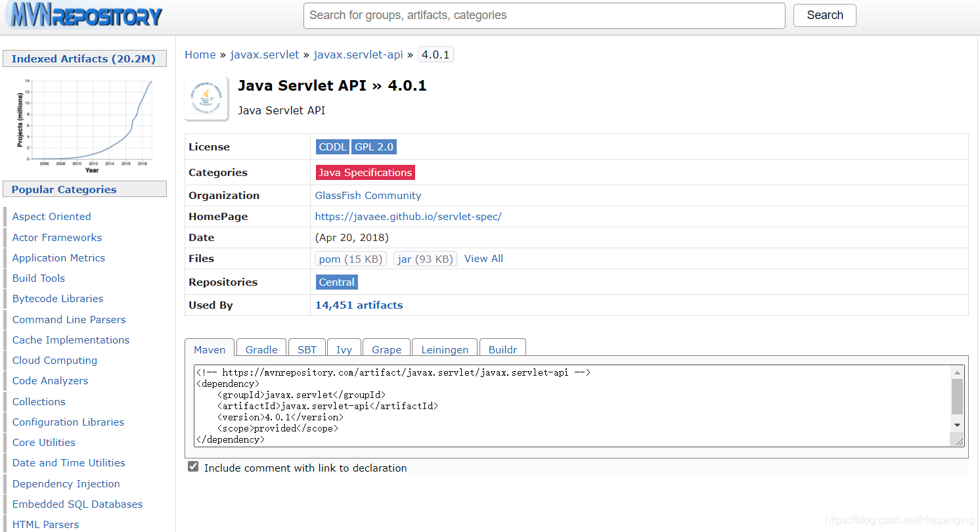Open Cache Implementations category

pyautogui.click(x=71, y=340)
